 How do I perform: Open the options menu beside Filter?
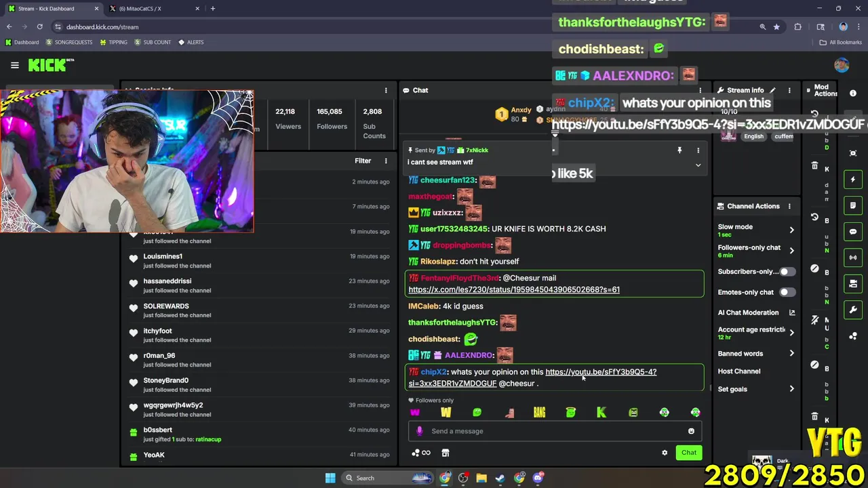click(386, 161)
